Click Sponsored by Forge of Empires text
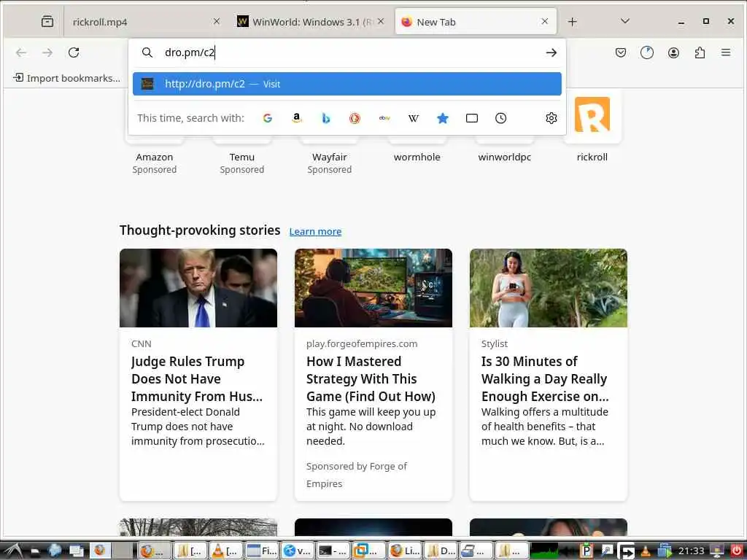This screenshot has width=747, height=560. tap(356, 475)
